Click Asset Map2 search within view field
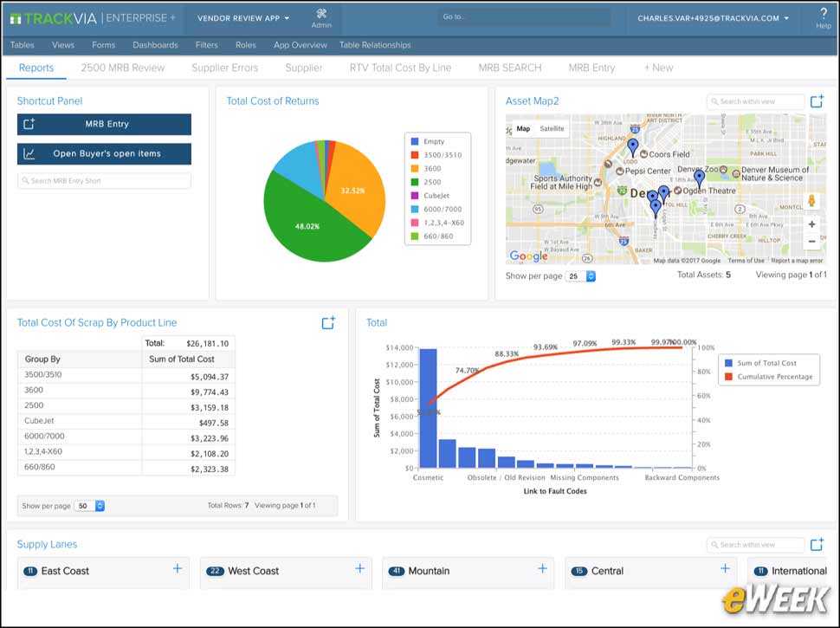This screenshot has height=628, width=840. pyautogui.click(x=755, y=101)
